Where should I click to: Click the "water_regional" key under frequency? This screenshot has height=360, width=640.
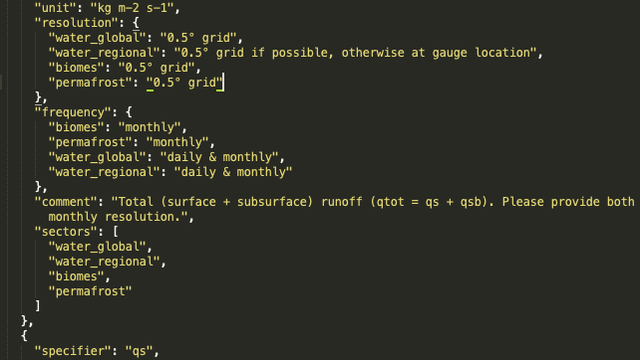[x=104, y=172]
